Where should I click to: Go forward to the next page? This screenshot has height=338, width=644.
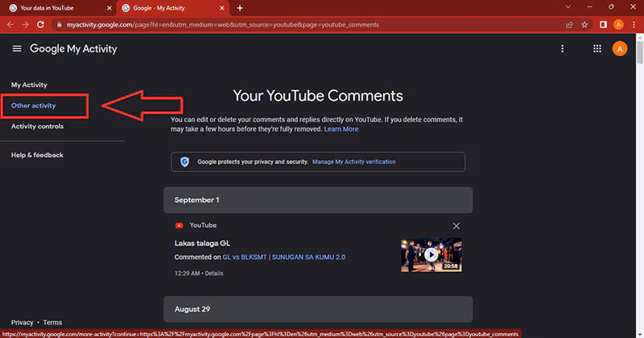point(26,25)
